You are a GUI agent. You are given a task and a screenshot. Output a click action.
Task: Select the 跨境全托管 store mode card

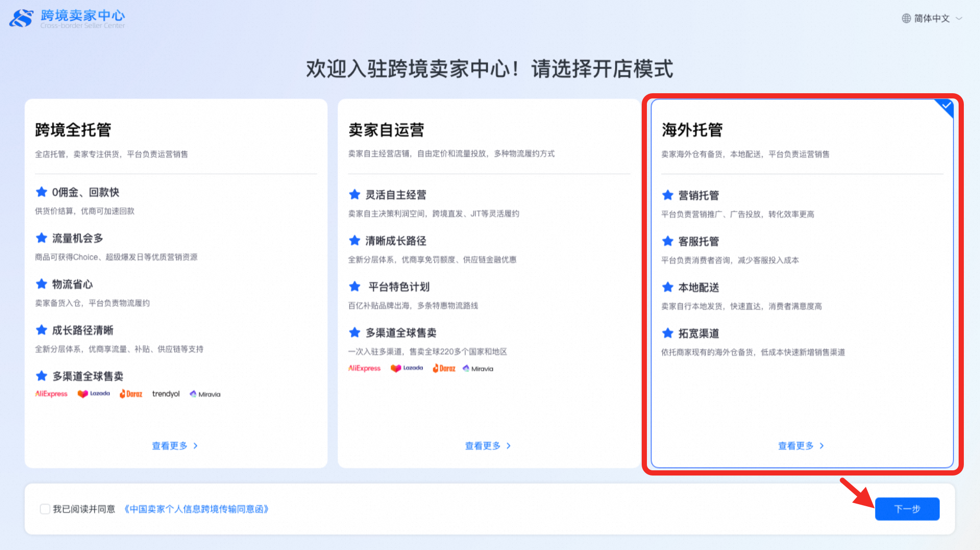176,281
